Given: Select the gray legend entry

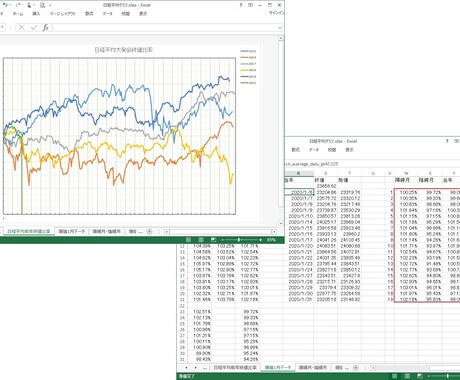Looking at the screenshot, I should point(248,64).
